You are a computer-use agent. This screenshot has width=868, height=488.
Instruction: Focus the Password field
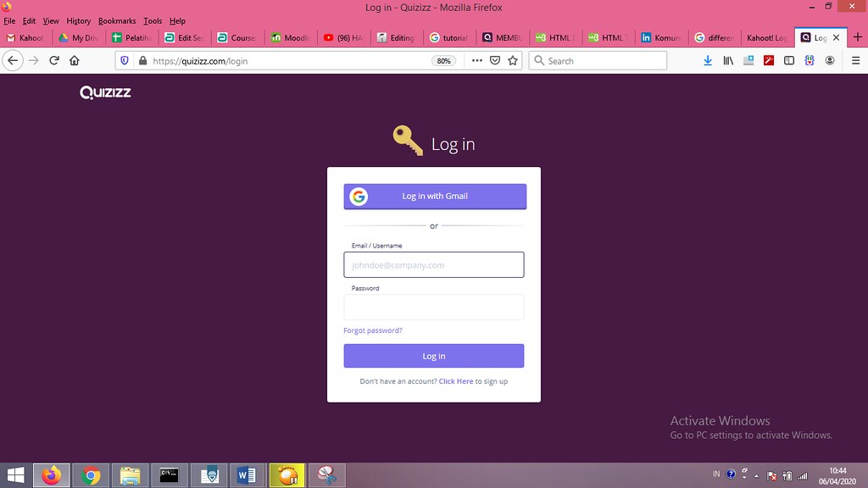click(434, 307)
